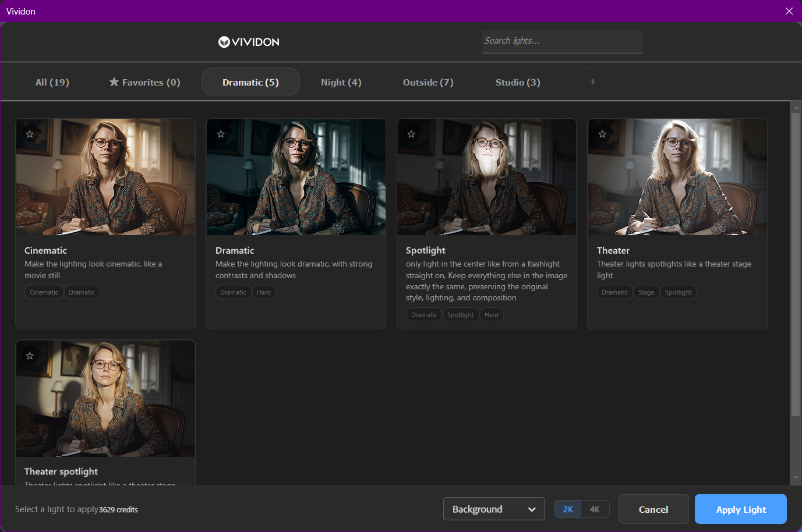Star the Dramatic light preset
This screenshot has width=802, height=532.
220,134
